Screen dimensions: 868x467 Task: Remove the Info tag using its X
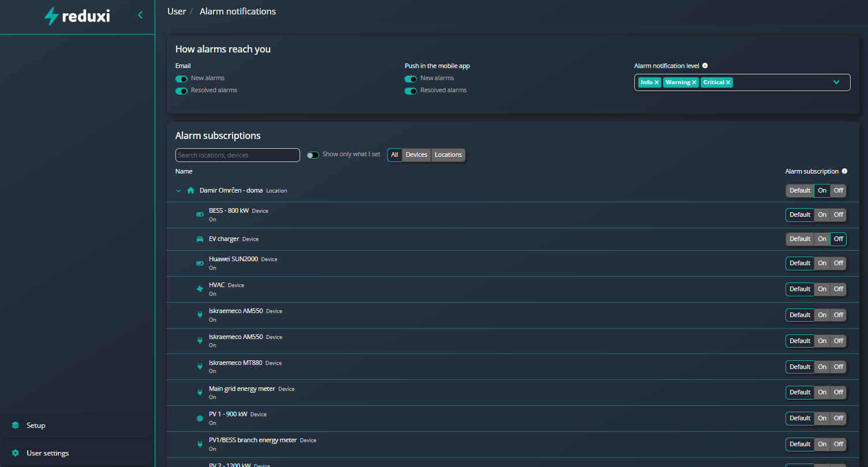coord(657,82)
